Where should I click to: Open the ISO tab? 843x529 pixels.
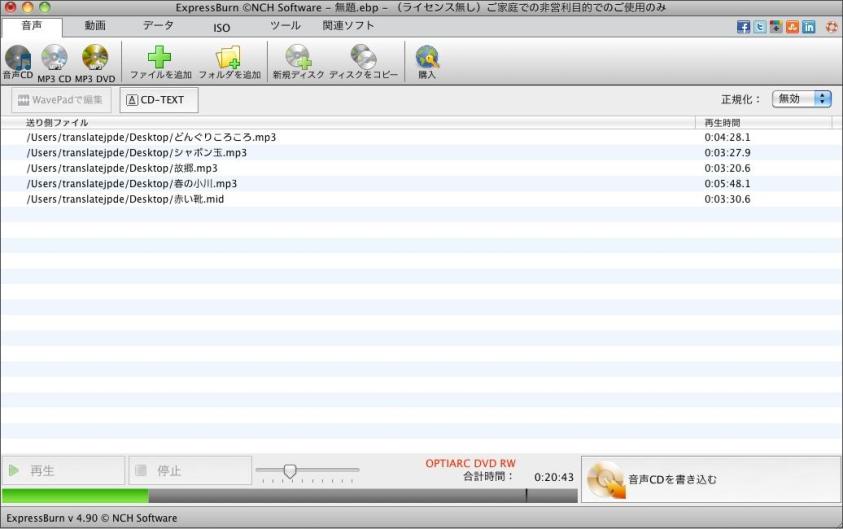coord(222,28)
